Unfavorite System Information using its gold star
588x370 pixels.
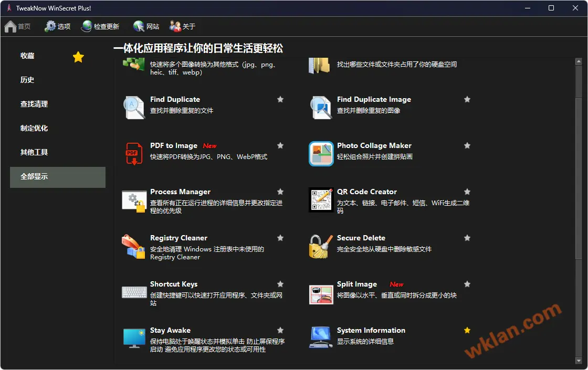click(x=467, y=330)
